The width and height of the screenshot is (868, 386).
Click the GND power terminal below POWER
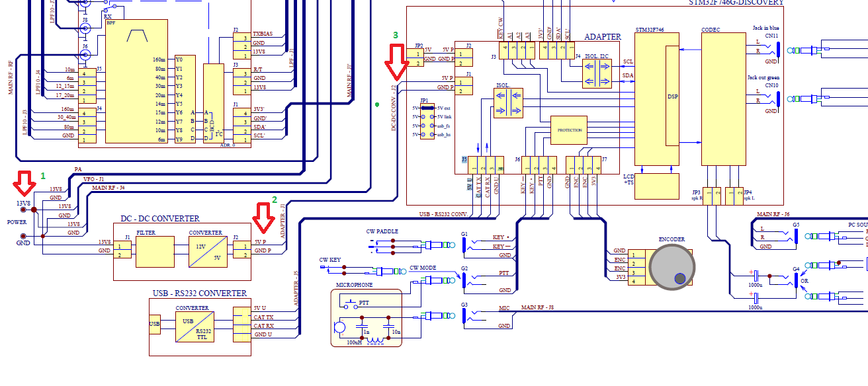coord(24,236)
